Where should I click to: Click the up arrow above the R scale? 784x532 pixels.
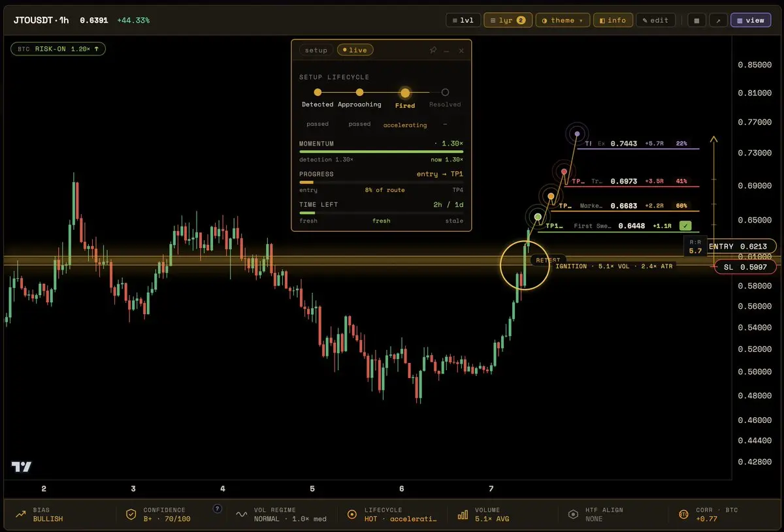point(713,139)
